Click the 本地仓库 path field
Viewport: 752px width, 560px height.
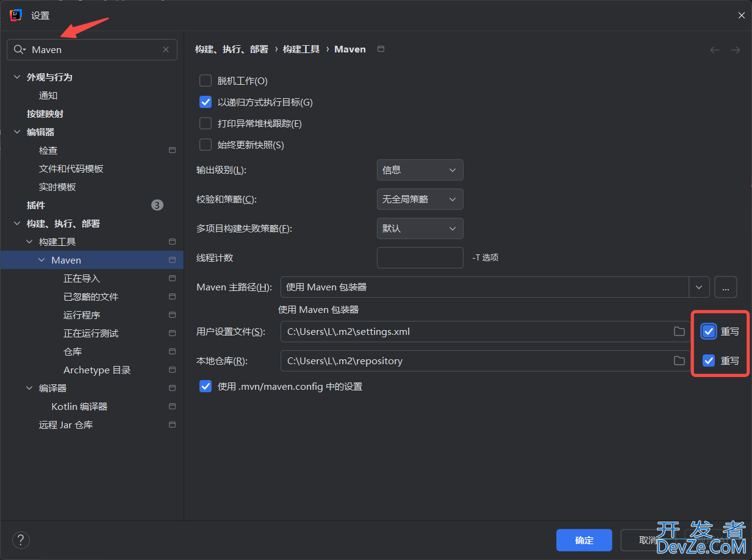485,361
